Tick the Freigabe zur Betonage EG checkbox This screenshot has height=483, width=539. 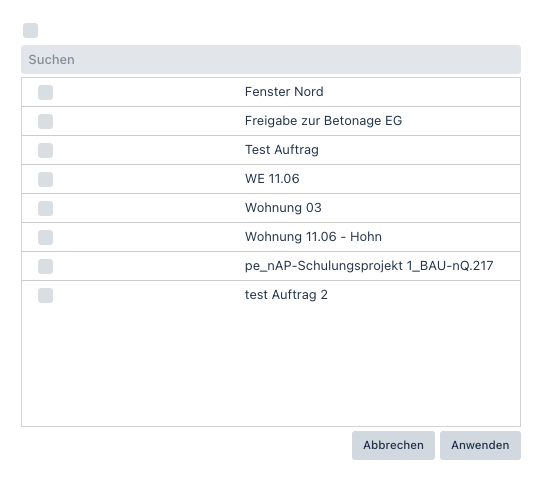point(45,121)
